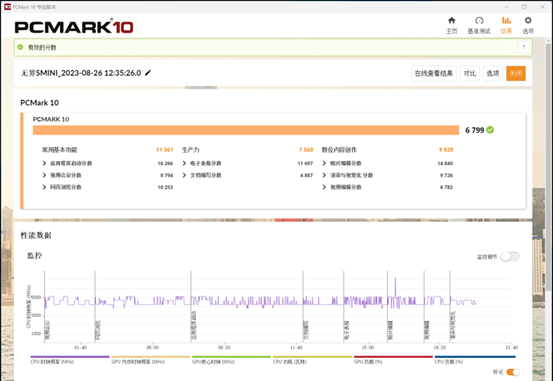Image resolution: width=553 pixels, height=381 pixels.
Task: Click the PCMark app icon in title bar
Action: [x=7, y=7]
